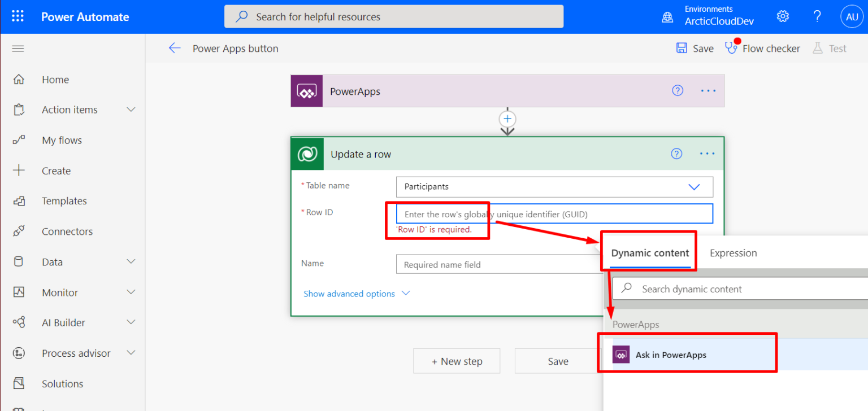Viewport: 868px width, 411px height.
Task: Open the help question mark icon
Action: 817,16
